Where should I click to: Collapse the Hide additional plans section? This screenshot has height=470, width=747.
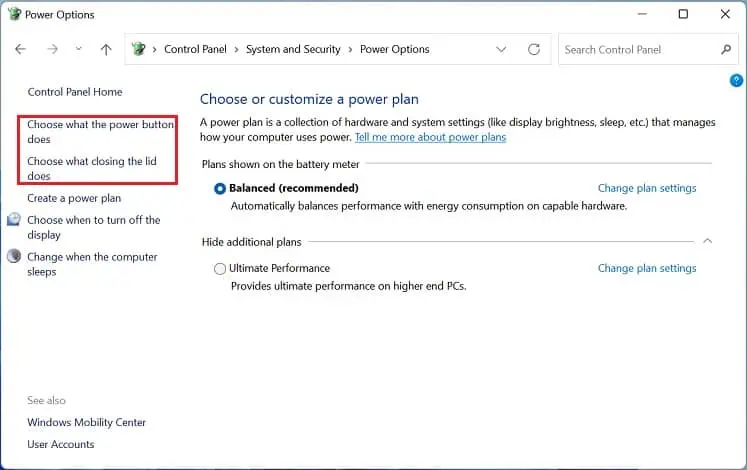(707, 241)
